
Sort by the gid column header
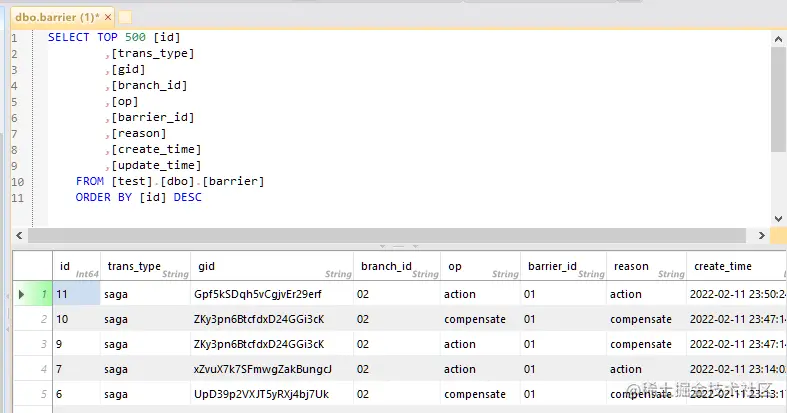point(272,266)
